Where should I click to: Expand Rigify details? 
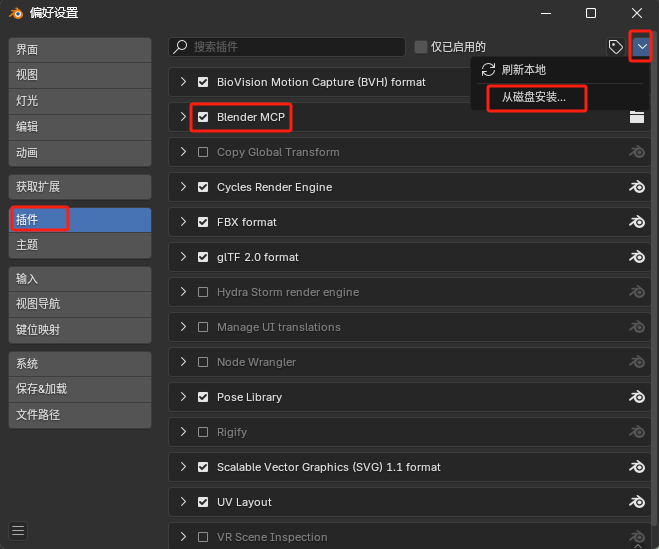click(183, 431)
